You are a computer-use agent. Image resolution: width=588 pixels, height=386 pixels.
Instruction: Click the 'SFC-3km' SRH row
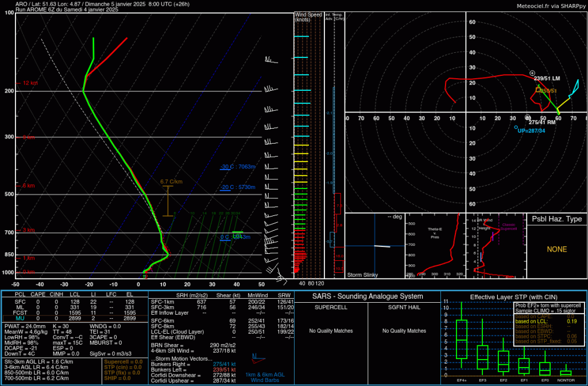[222, 307]
